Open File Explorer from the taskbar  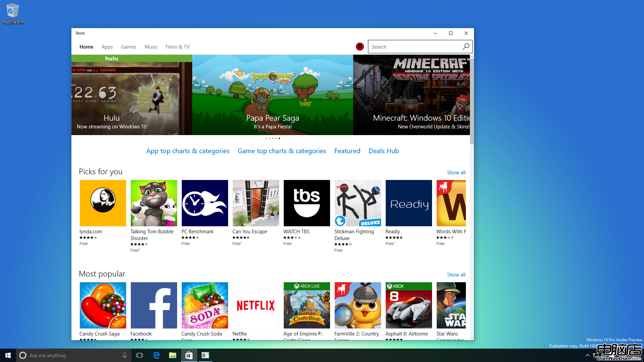172,355
